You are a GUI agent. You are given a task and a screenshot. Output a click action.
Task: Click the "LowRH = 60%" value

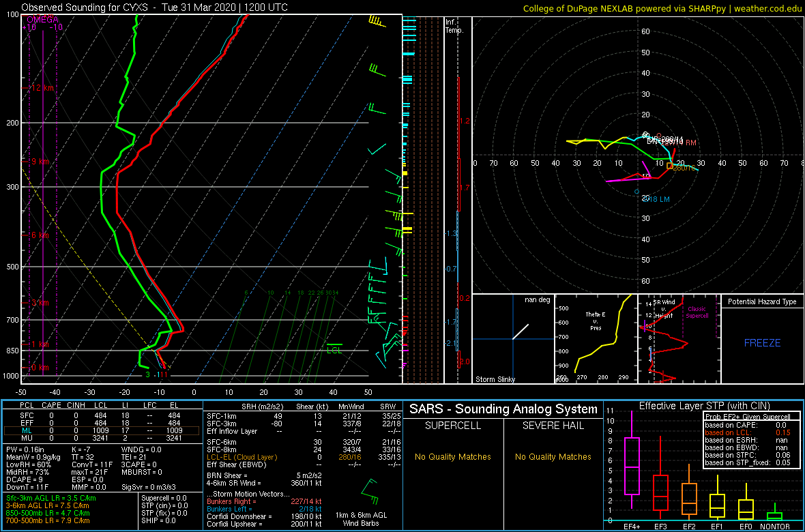(x=28, y=464)
